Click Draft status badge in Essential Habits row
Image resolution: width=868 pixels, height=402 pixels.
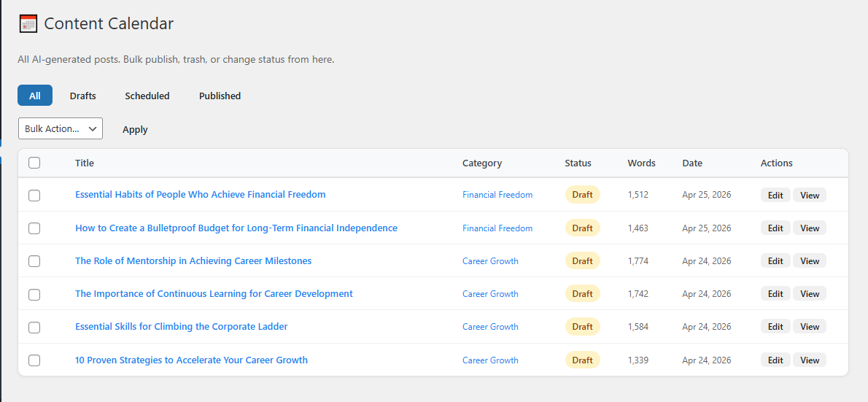(x=582, y=195)
